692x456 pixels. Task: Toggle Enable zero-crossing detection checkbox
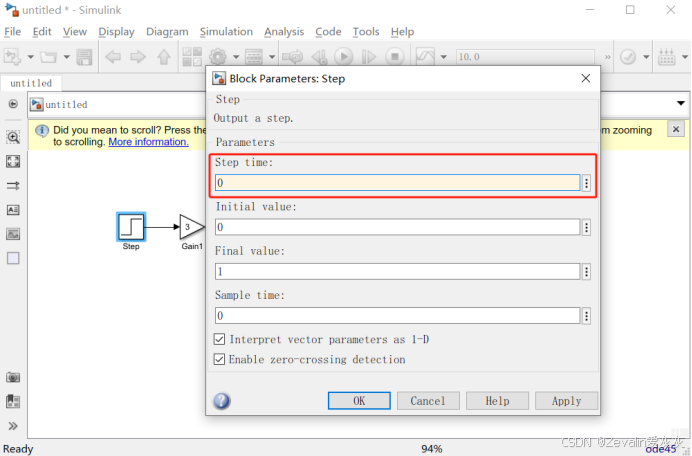(219, 359)
